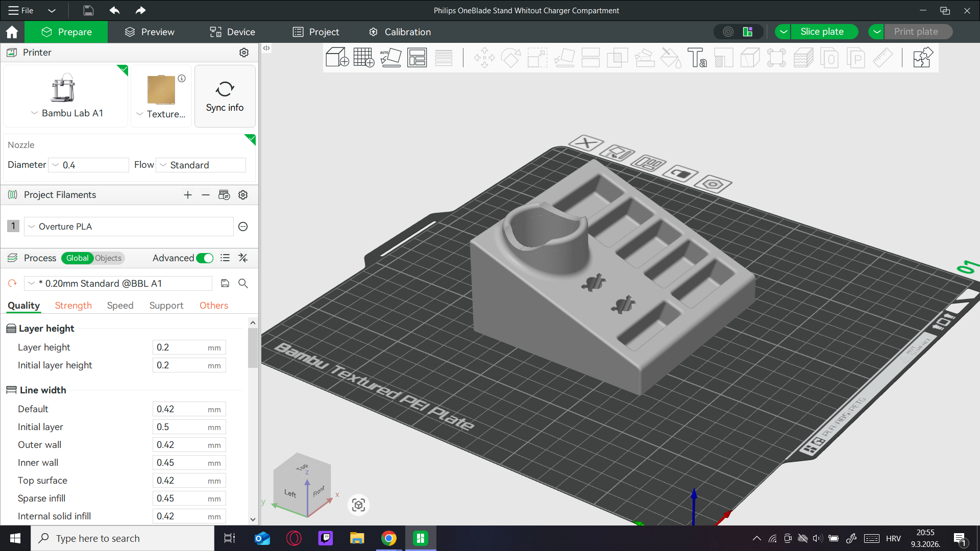Click the Arrange all objects icon
This screenshot has height=551, width=980.
(417, 57)
